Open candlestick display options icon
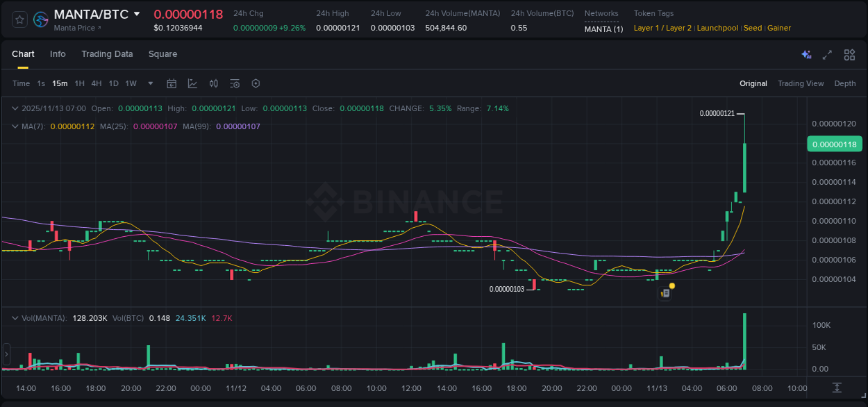The width and height of the screenshot is (868, 407). (213, 83)
